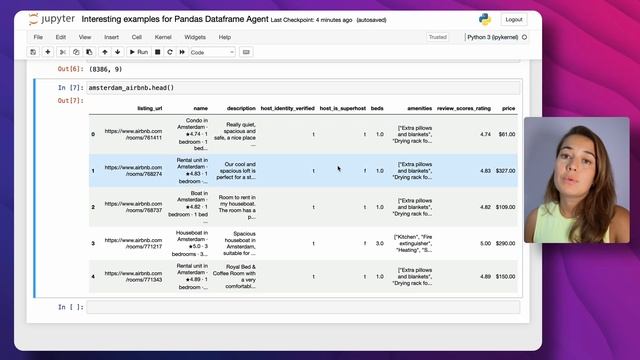
Task: Click the description column header
Action: [x=241, y=108]
